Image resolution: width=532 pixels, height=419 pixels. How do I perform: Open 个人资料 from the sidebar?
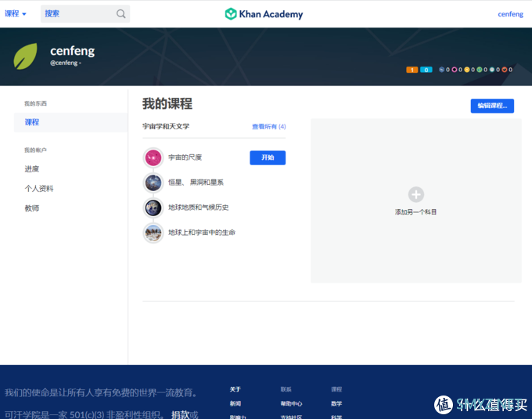coord(39,189)
